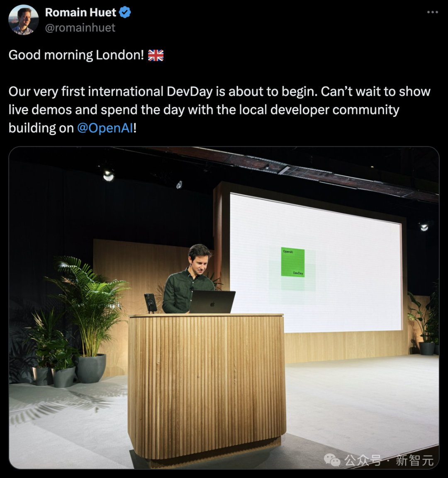Viewport: 448px width, 478px height.
Task: Click the green OpenAI DevDay logo
Action: click(x=293, y=262)
